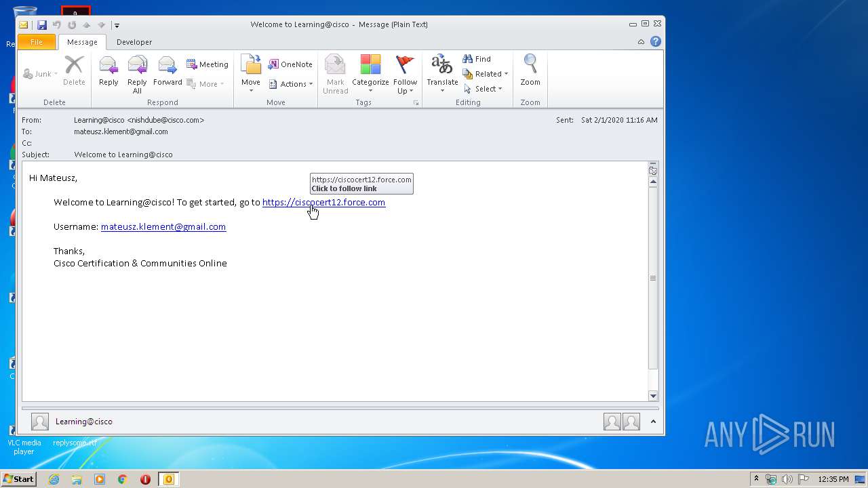Open Outlook Help question mark icon
Screen dimensions: 868x488
(x=656, y=41)
